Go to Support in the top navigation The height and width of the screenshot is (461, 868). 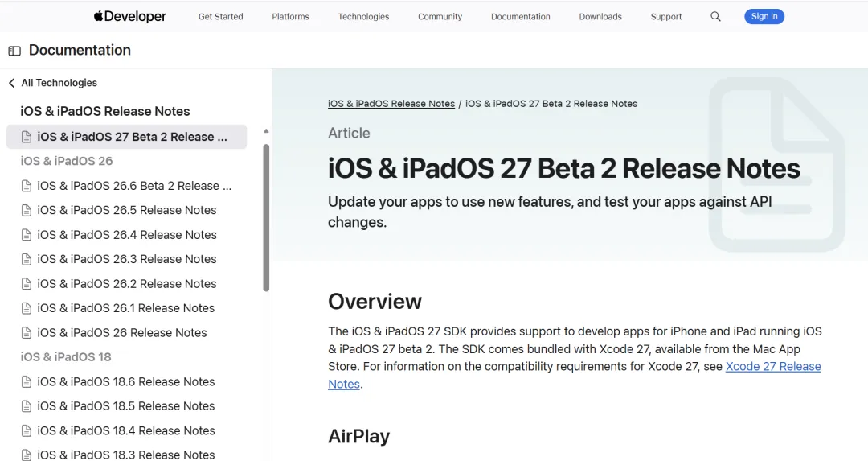[x=666, y=17]
